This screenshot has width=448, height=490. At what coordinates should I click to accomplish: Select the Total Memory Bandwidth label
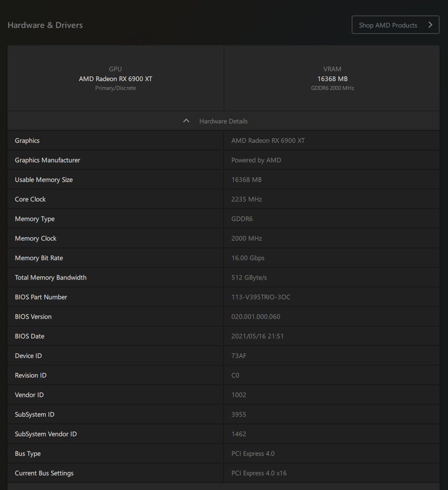[50, 277]
